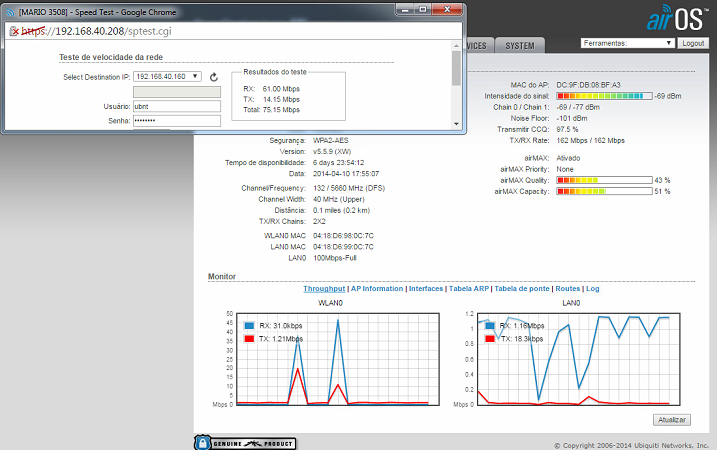Viewport: 717px width, 450px height.
Task: Click the refresh icon beside destination IP
Action: click(x=213, y=77)
